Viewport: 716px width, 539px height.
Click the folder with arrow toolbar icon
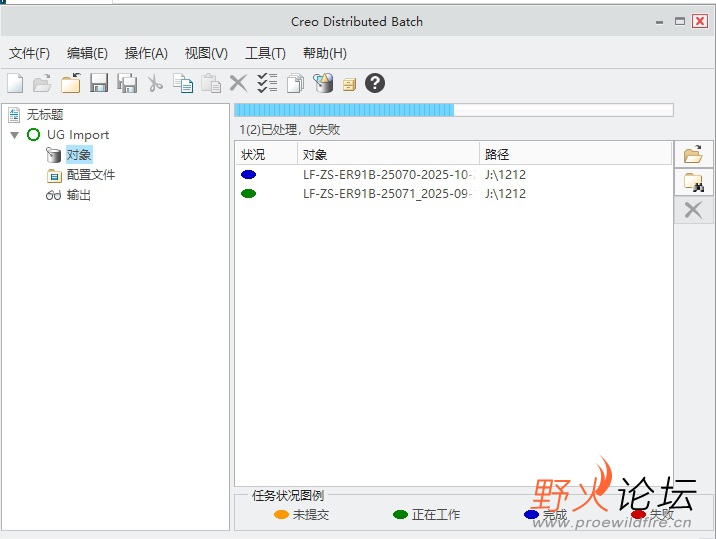click(x=71, y=84)
